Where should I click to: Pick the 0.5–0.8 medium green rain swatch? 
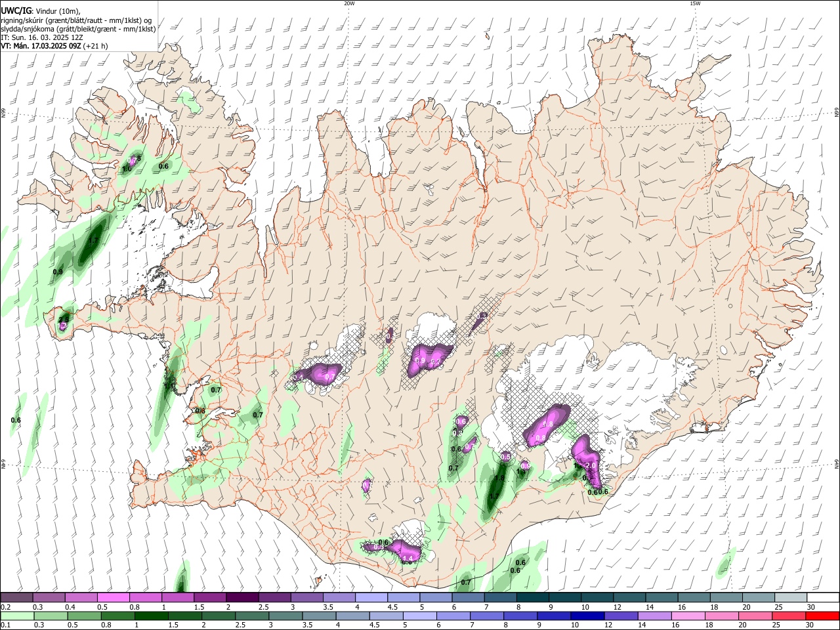tap(84, 616)
